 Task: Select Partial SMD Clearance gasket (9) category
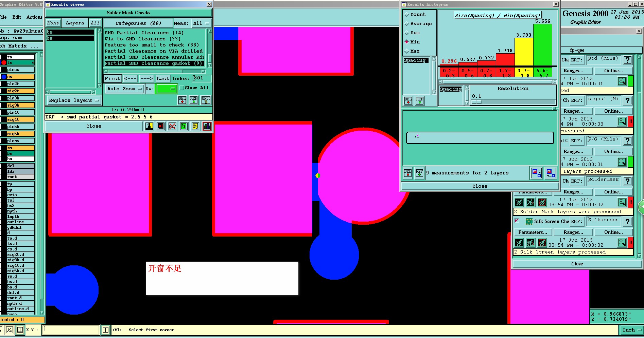(154, 63)
